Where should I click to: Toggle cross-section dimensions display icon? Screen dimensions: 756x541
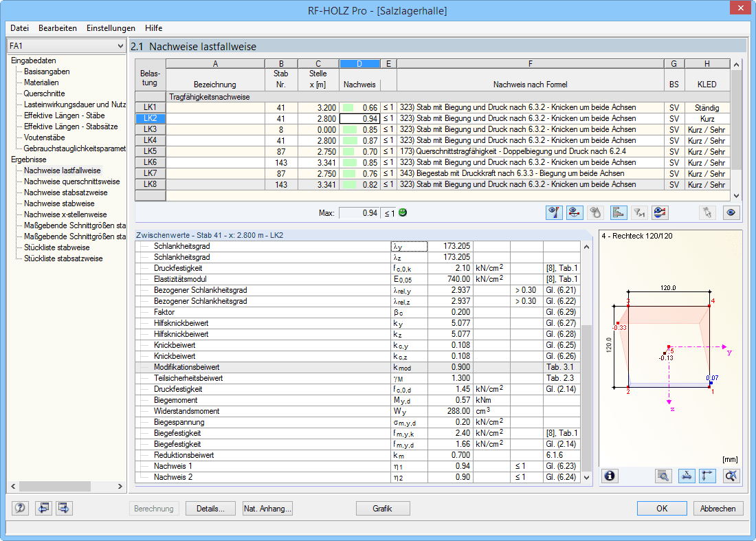click(687, 476)
